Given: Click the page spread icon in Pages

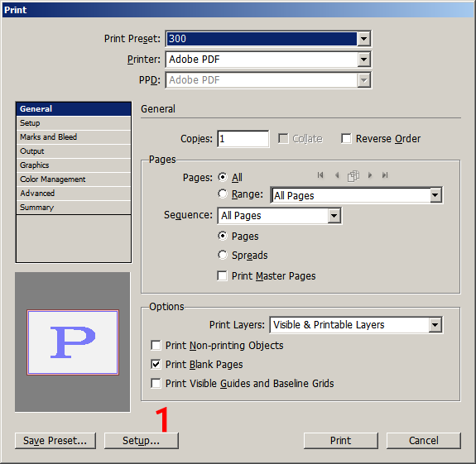Looking at the screenshot, I should pos(353,176).
